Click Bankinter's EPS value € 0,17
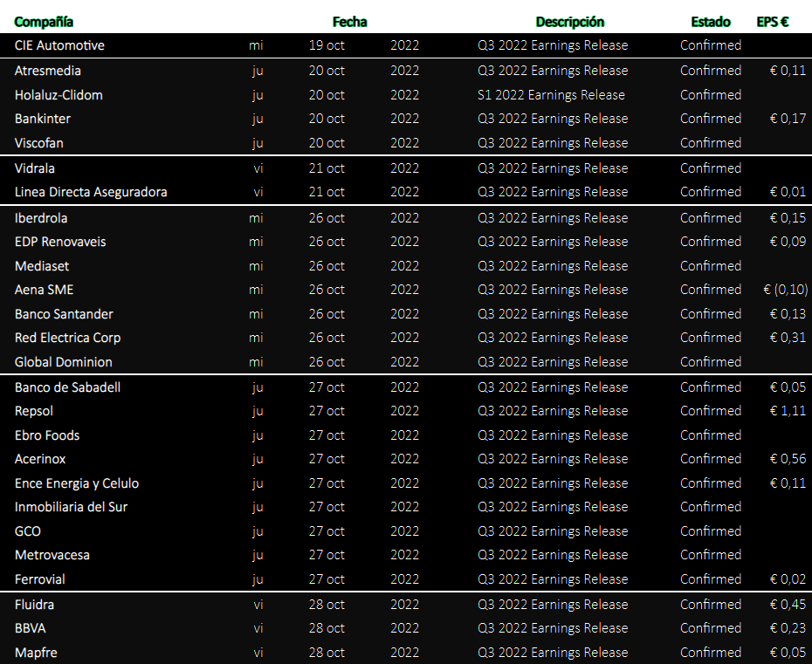This screenshot has width=812, height=664. (788, 119)
